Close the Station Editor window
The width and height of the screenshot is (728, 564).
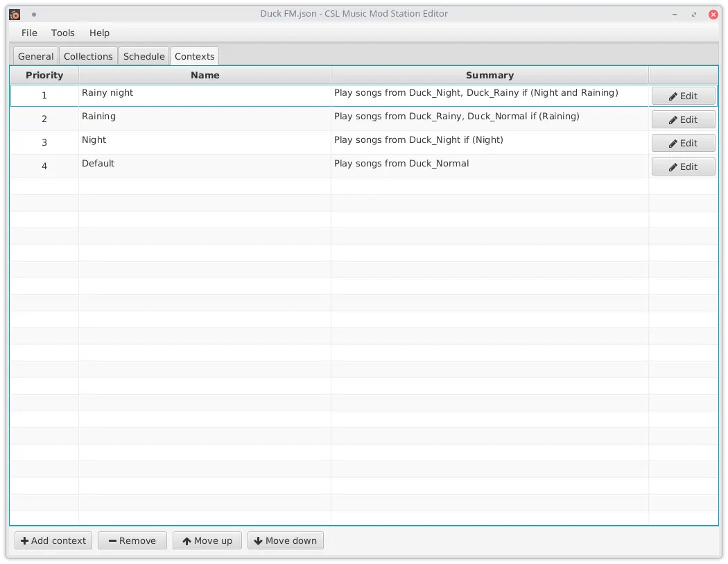(713, 15)
